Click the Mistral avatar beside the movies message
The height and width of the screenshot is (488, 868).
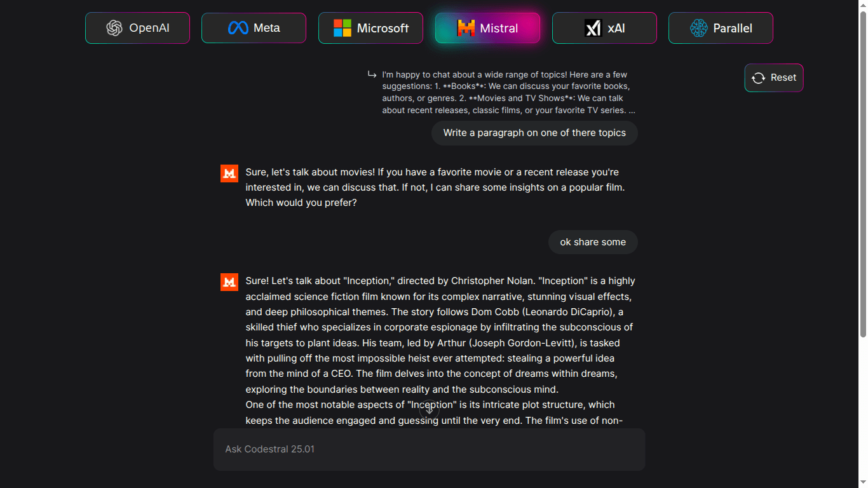(229, 173)
